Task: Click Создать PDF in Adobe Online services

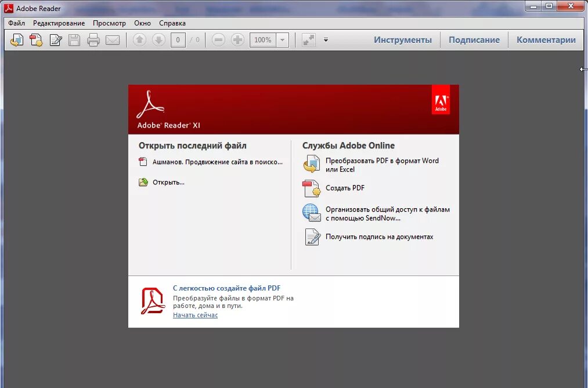Action: 345,188
